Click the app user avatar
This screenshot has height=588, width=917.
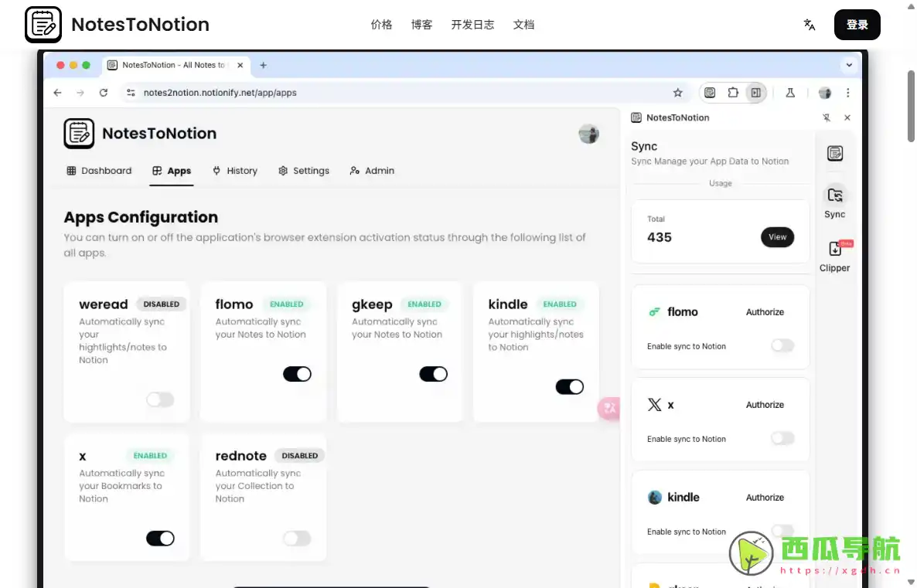tap(588, 134)
